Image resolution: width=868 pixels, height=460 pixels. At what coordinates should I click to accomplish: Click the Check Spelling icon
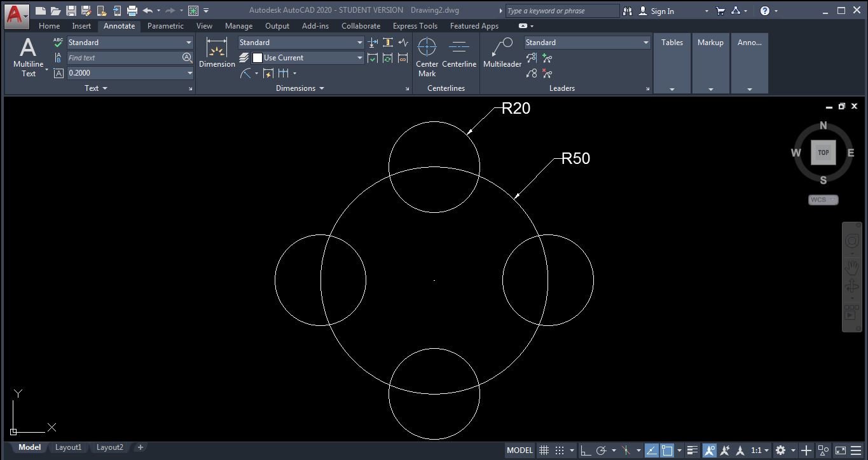click(57, 42)
